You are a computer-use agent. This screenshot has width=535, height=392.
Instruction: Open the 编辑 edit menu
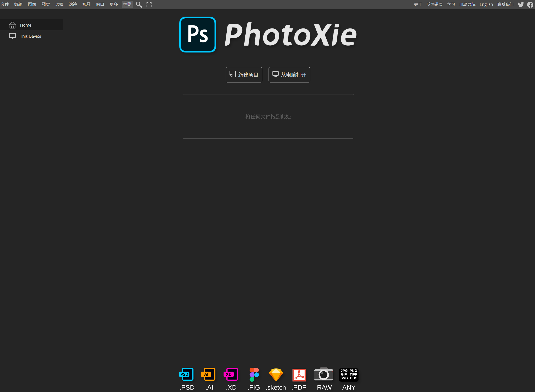[18, 4]
